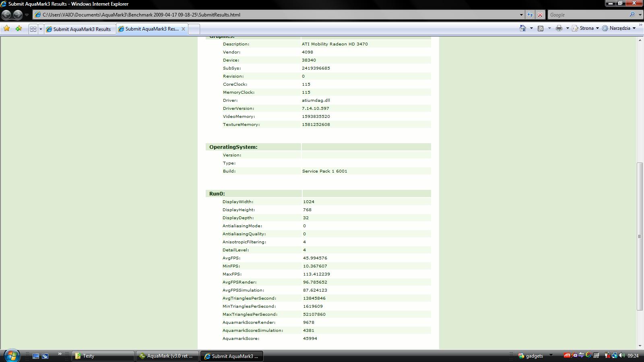Click the Google search box
644x362 pixels.
[588, 15]
